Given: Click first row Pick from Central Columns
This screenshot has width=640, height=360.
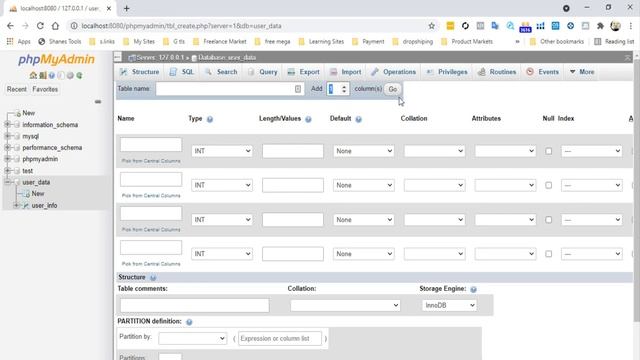Looking at the screenshot, I should (x=151, y=161).
